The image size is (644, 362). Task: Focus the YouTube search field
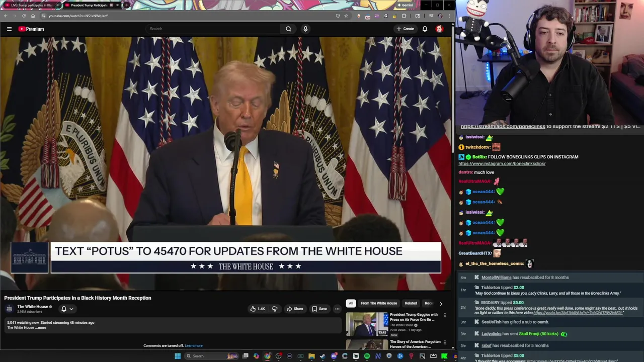[x=214, y=29]
